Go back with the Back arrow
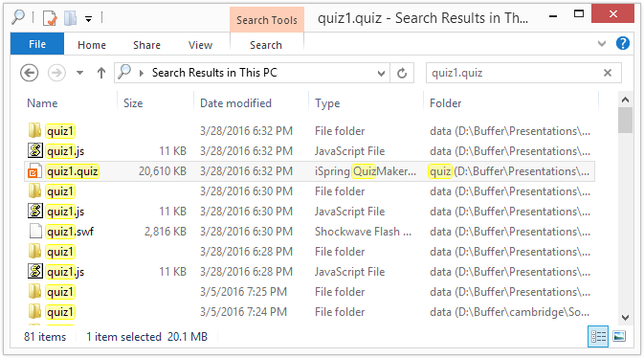Viewport: 644px width, 358px height. pyautogui.click(x=29, y=73)
